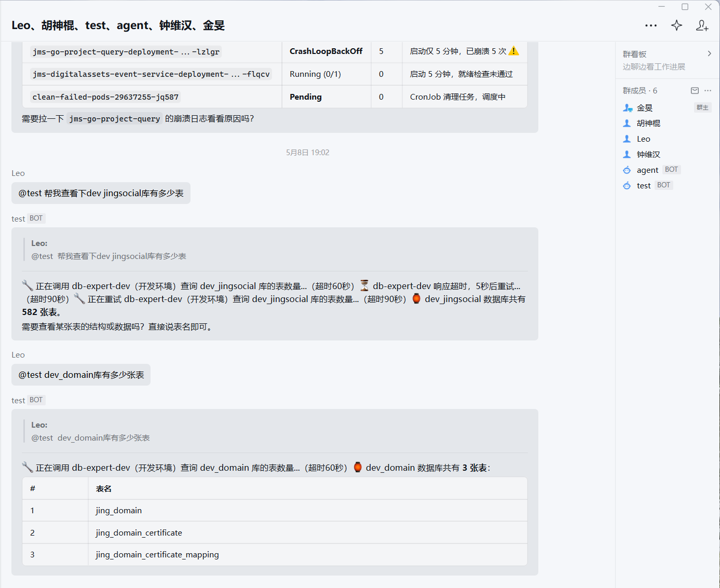
Task: Click the envelope icon next to 群成员
Action: point(695,90)
